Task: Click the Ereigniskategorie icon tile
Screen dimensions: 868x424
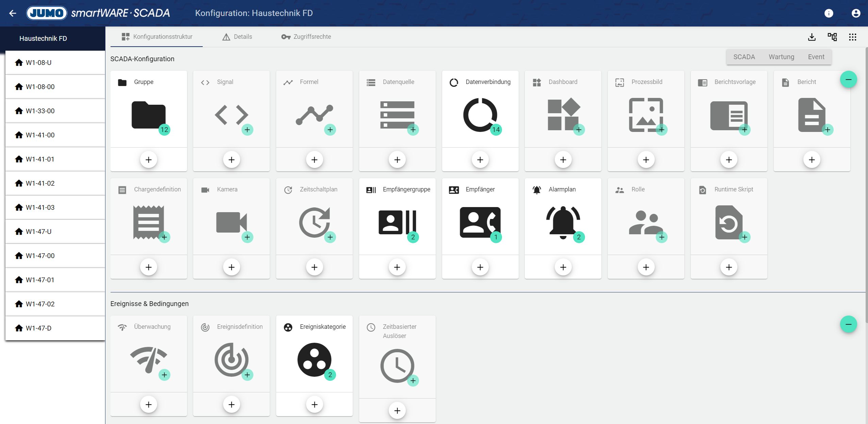Action: pos(314,360)
